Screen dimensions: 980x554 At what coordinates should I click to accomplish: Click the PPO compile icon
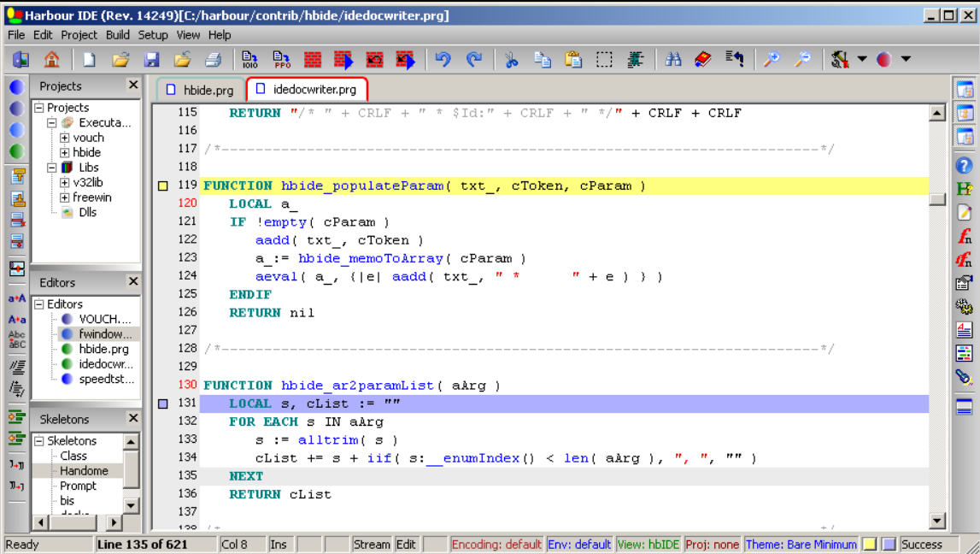tap(281, 60)
